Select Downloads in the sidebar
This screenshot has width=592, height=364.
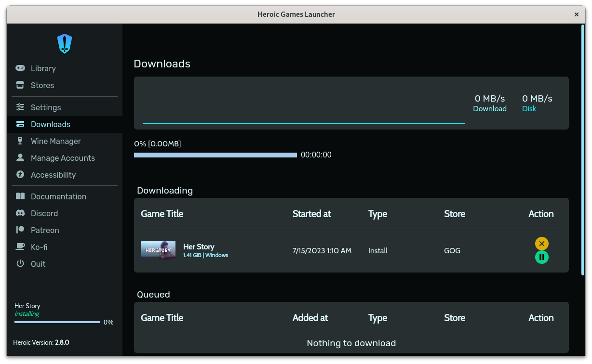tap(65, 124)
